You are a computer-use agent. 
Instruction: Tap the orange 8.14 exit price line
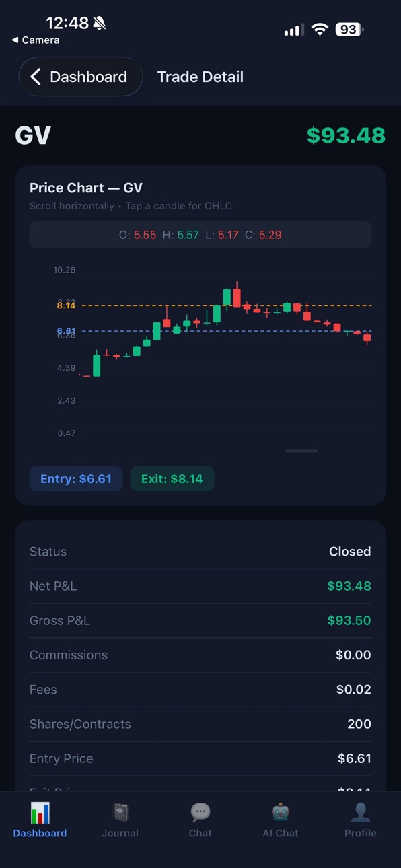tap(225, 305)
